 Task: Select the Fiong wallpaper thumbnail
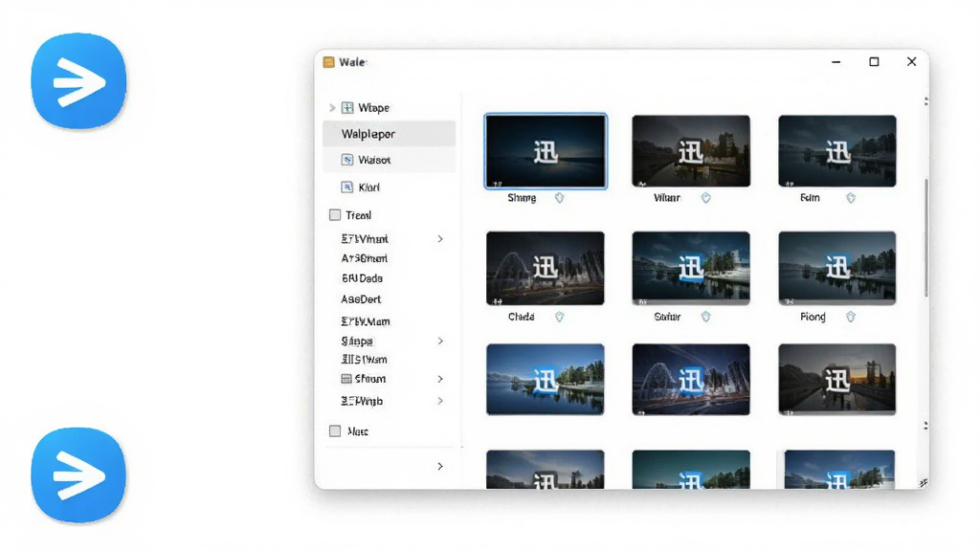(836, 268)
